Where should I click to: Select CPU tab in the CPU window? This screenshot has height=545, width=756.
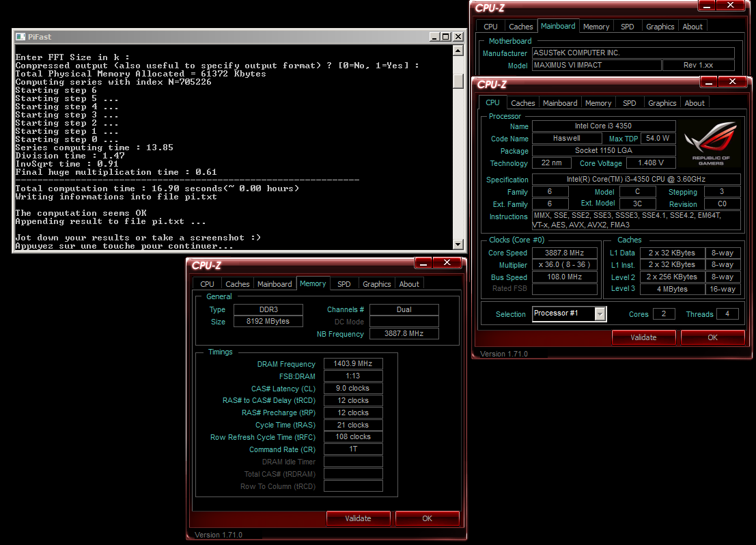[492, 102]
